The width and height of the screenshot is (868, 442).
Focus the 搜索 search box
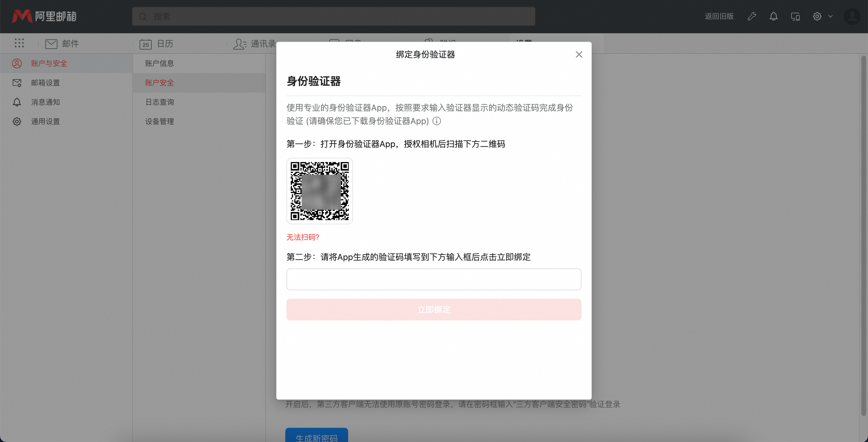click(x=333, y=16)
